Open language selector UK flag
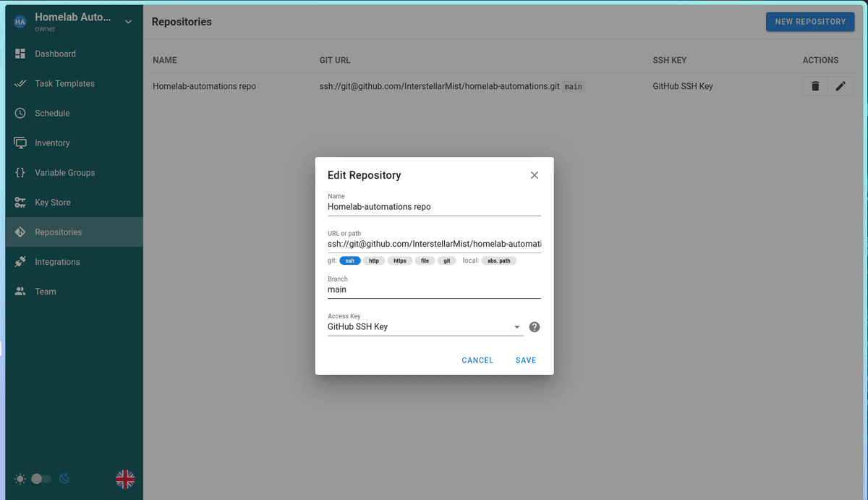The width and height of the screenshot is (868, 500). [125, 478]
